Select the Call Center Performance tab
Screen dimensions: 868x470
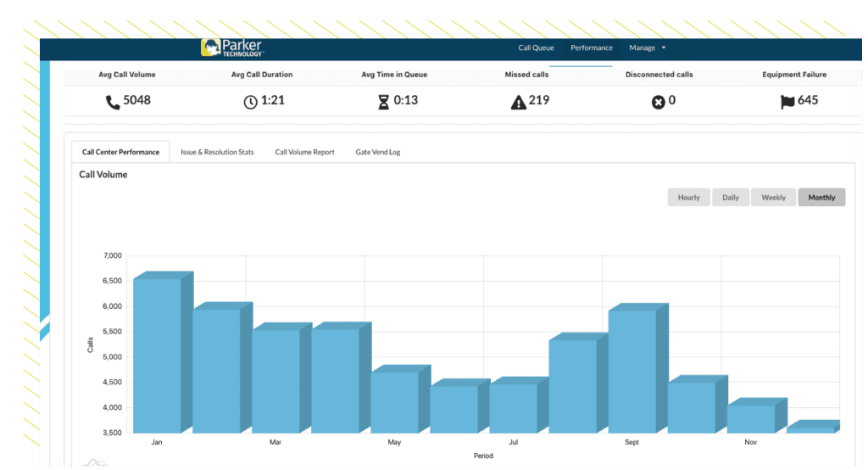[120, 153]
